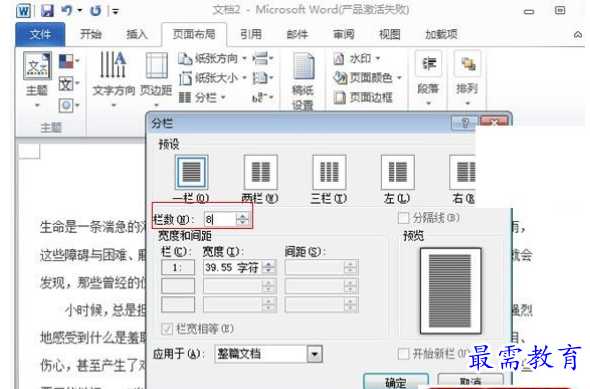Switch to the References (引用) tab
This screenshot has width=590, height=389.
251,35
